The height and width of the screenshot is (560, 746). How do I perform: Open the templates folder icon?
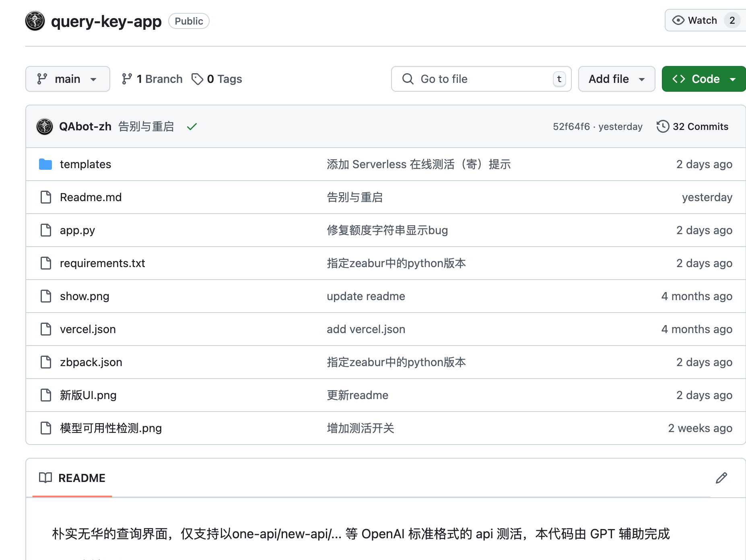(x=45, y=164)
